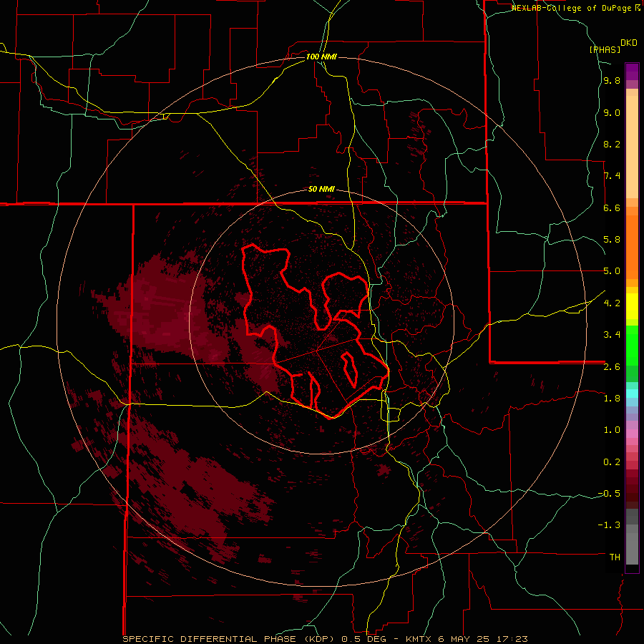This screenshot has height=644, width=644.
Task: Pick the yellow band on the color scale
Action: pyautogui.click(x=632, y=306)
